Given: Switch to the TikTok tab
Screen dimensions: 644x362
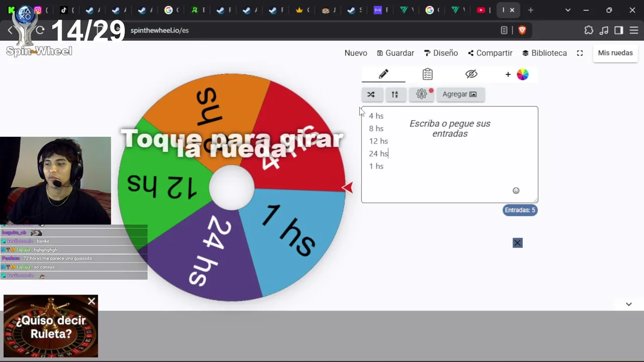Looking at the screenshot, I should [64, 10].
